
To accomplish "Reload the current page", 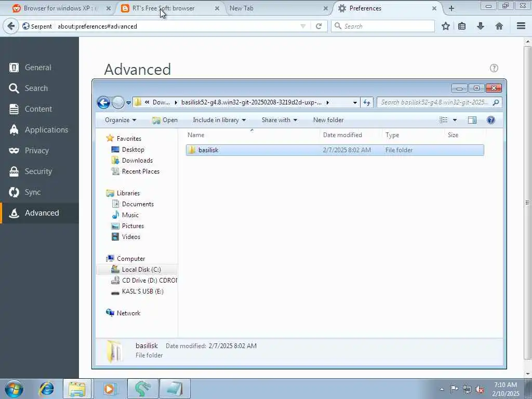I will [318, 26].
